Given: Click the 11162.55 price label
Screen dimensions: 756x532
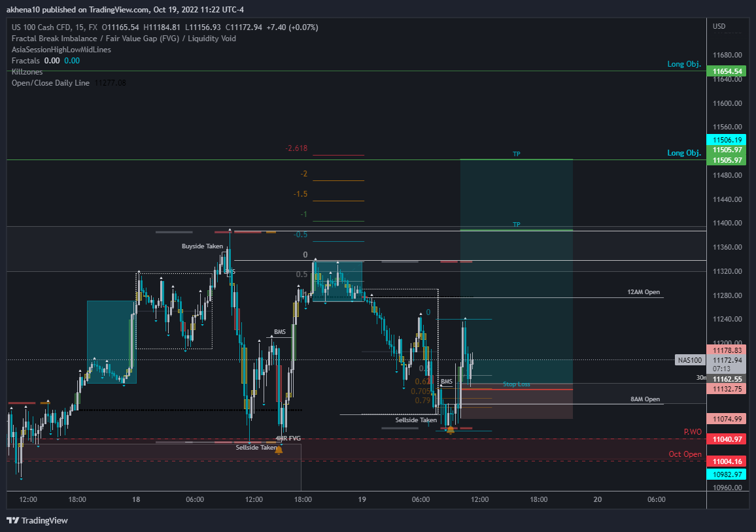Looking at the screenshot, I should coord(727,379).
